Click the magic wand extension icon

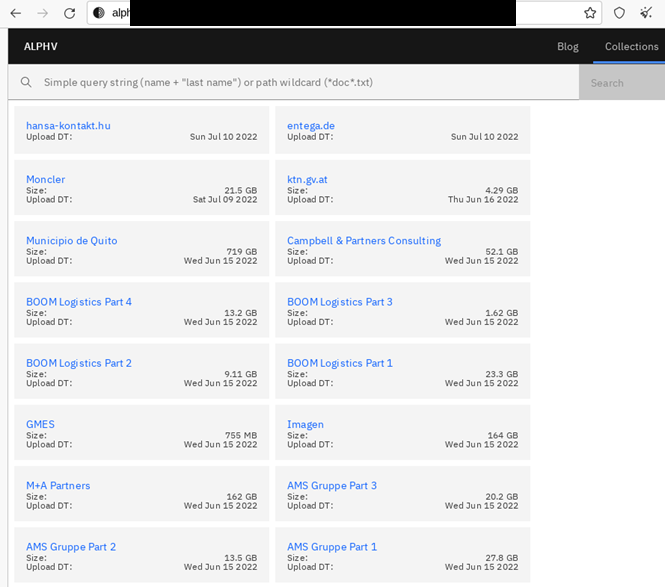click(647, 13)
